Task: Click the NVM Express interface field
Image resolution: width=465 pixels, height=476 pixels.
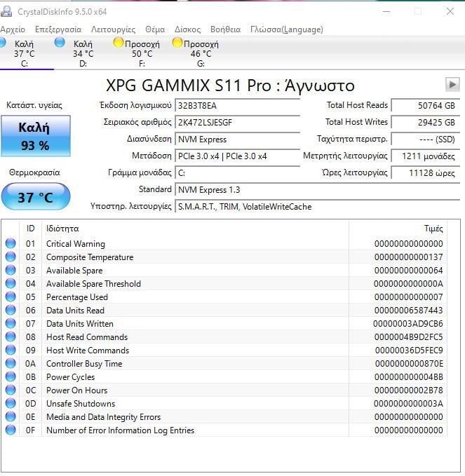Action: pos(238,140)
